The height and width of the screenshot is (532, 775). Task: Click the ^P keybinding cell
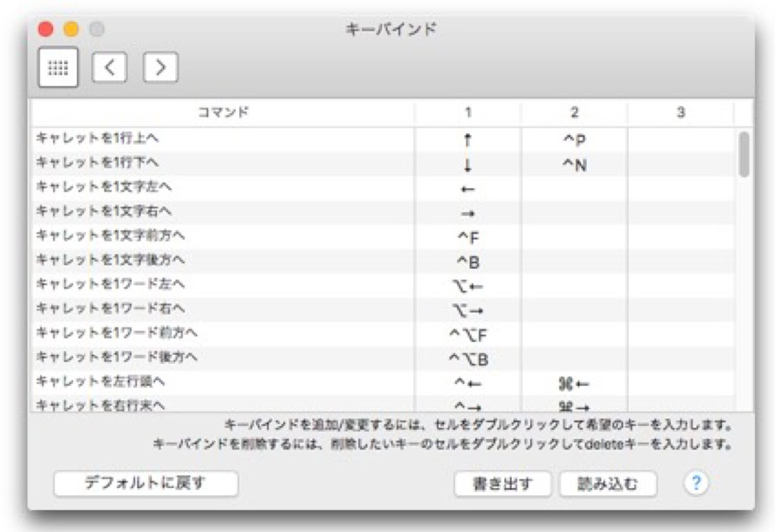[x=574, y=140]
